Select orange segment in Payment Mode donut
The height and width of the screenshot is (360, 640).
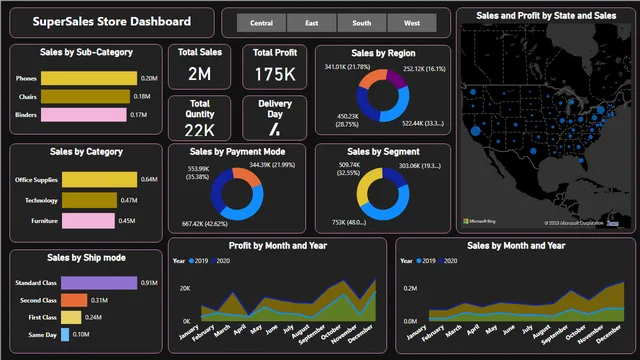pos(247,176)
